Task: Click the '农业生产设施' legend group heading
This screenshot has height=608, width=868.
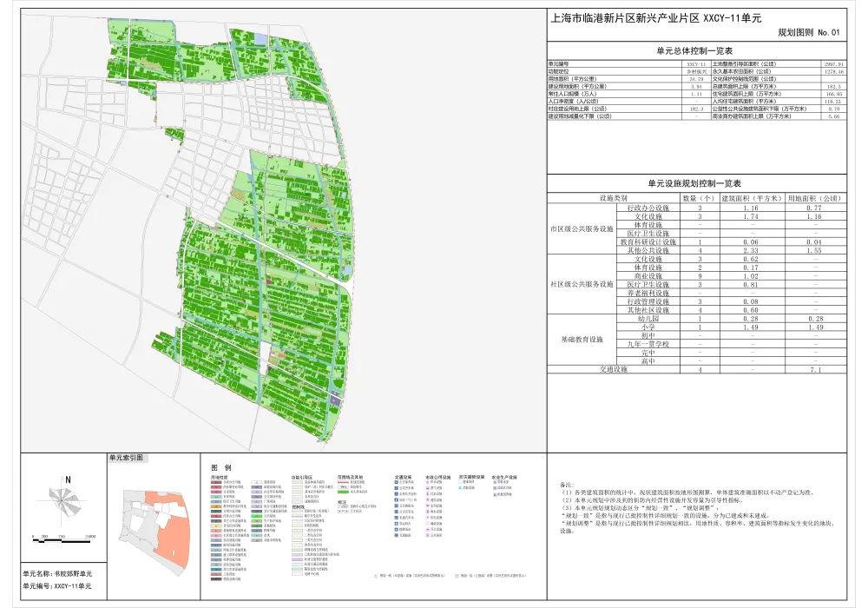Action: [x=504, y=477]
